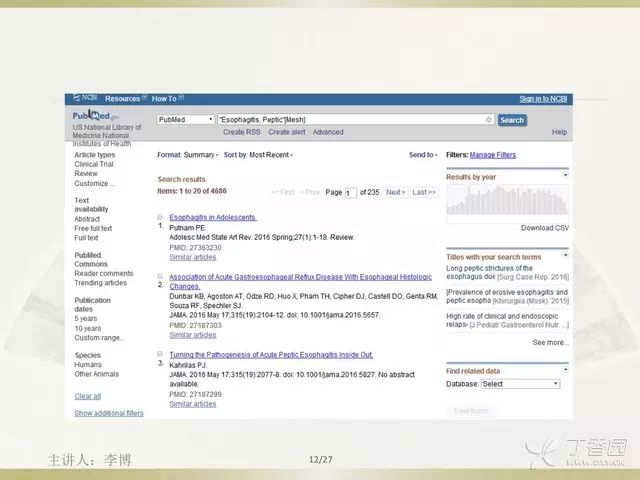Click the NCBI logo icon
The height and width of the screenshot is (480, 640).
pyautogui.click(x=85, y=98)
